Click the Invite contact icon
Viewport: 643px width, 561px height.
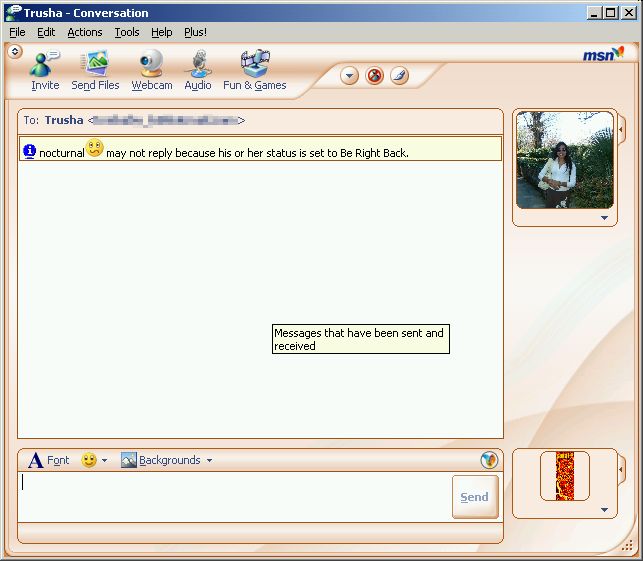click(x=45, y=70)
